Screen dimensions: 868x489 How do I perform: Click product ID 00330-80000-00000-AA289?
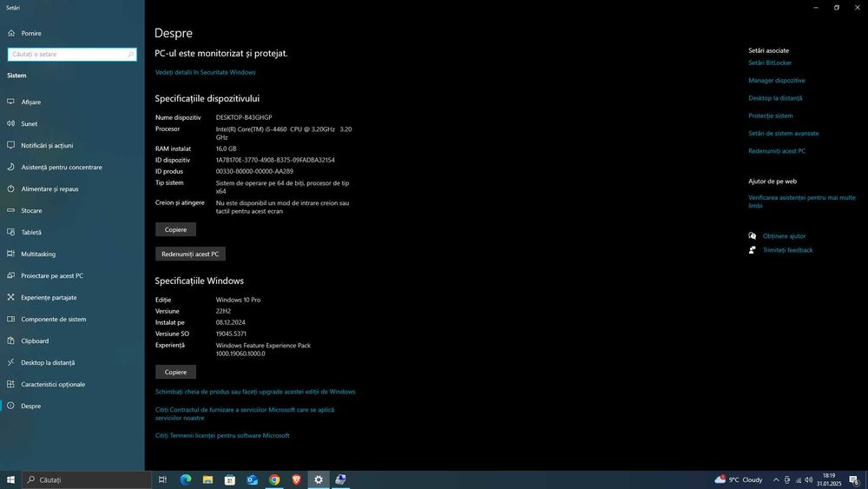coord(254,171)
